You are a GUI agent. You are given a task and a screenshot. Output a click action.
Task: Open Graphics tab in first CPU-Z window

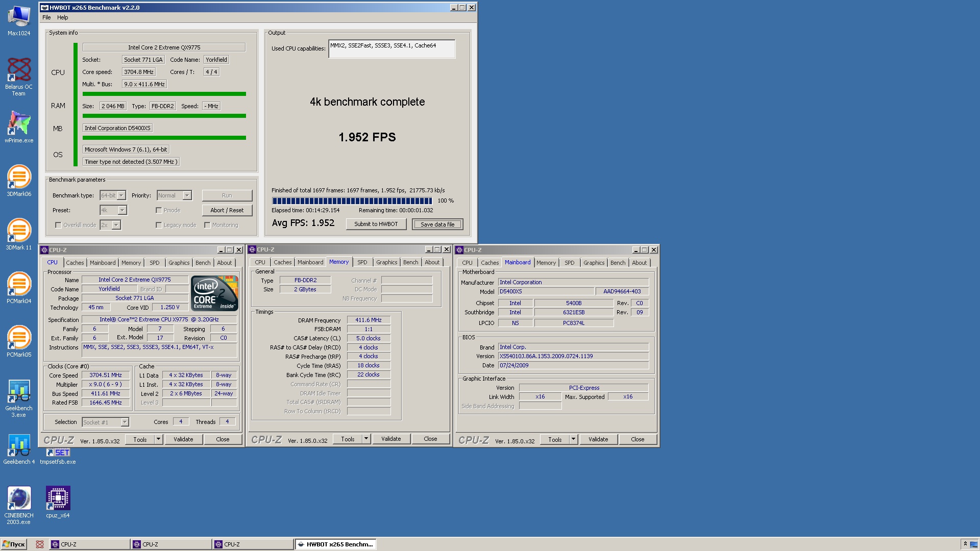[179, 263]
